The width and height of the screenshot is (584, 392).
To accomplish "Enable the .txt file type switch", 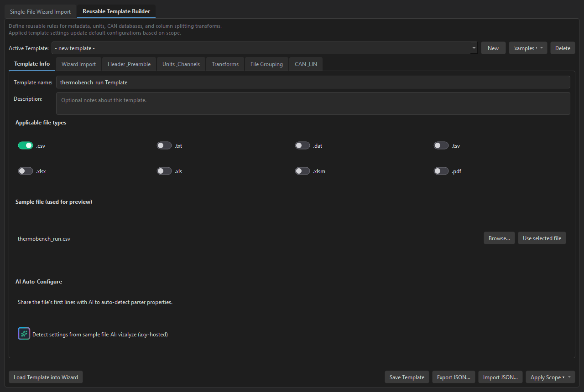I will coord(164,145).
